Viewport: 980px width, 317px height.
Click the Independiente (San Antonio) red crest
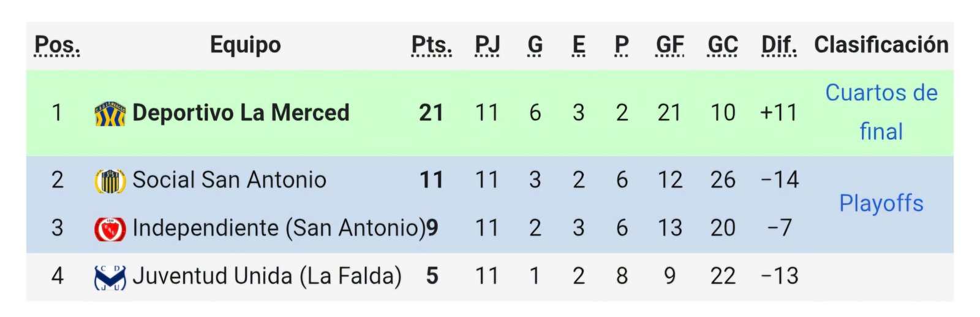[110, 229]
